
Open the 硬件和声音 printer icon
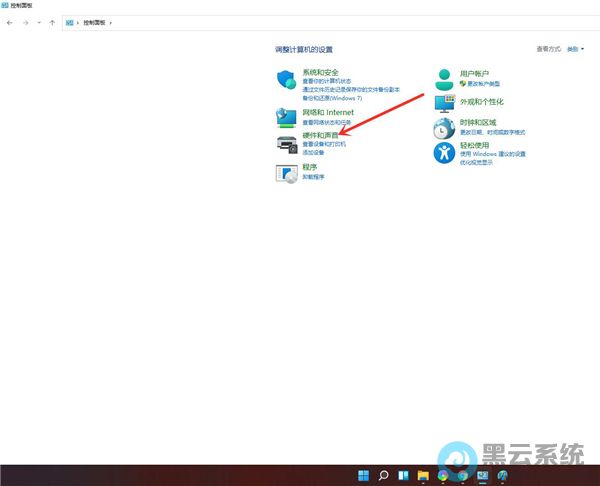(287, 145)
